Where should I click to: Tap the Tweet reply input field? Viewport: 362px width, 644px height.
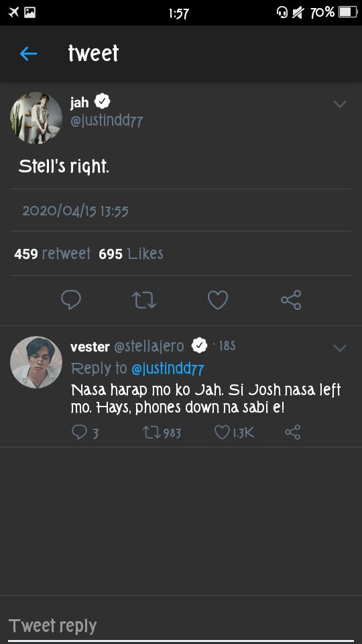click(181, 627)
